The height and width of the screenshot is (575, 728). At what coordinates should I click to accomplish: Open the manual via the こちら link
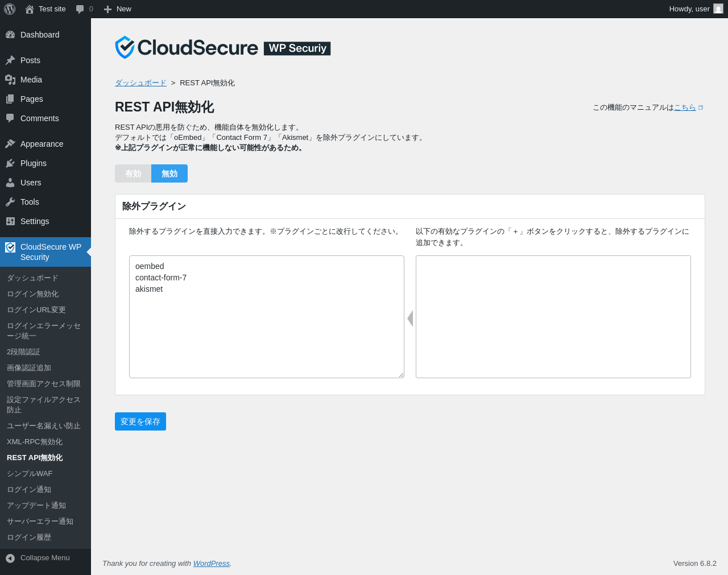click(x=685, y=107)
